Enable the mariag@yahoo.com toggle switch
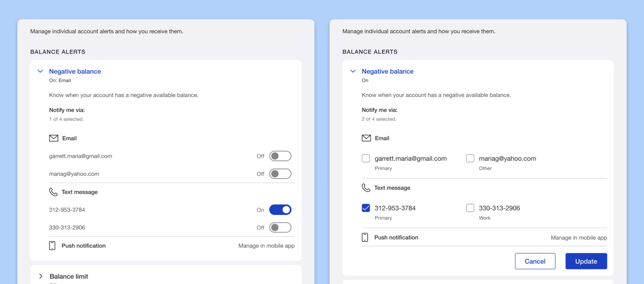Image resolution: width=644 pixels, height=284 pixels. (280, 174)
